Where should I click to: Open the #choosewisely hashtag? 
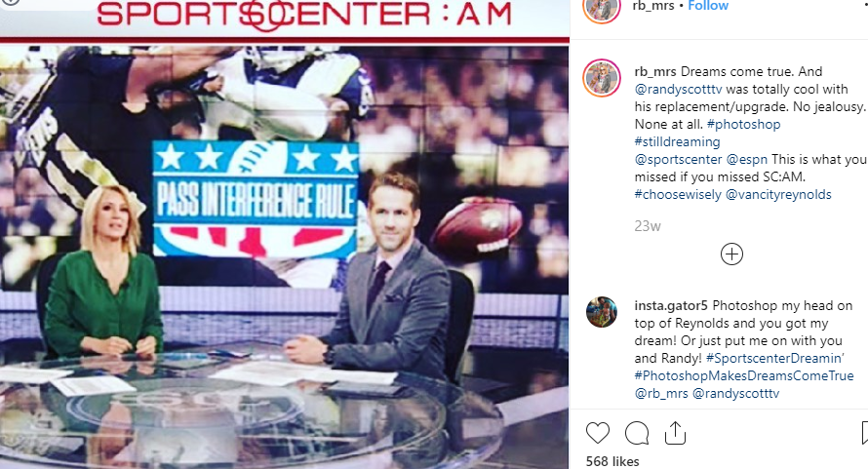click(x=678, y=194)
